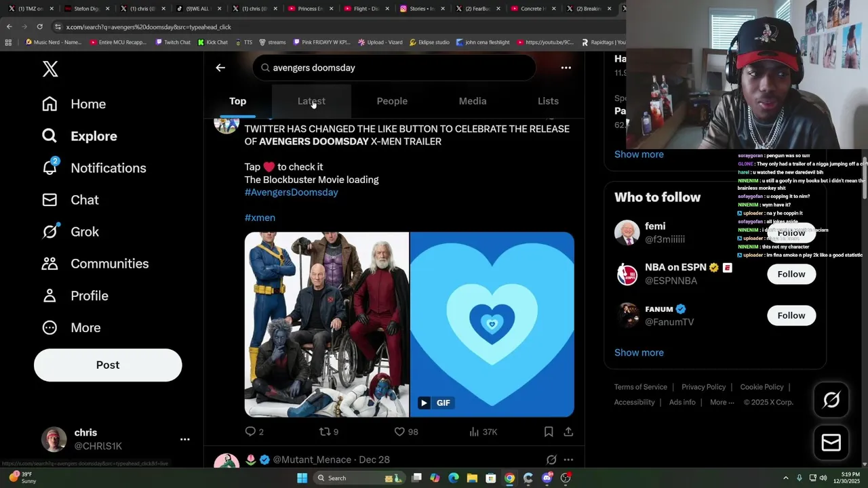Viewport: 868px width, 488px height.
Task: Open the Explore page
Action: 79,136
